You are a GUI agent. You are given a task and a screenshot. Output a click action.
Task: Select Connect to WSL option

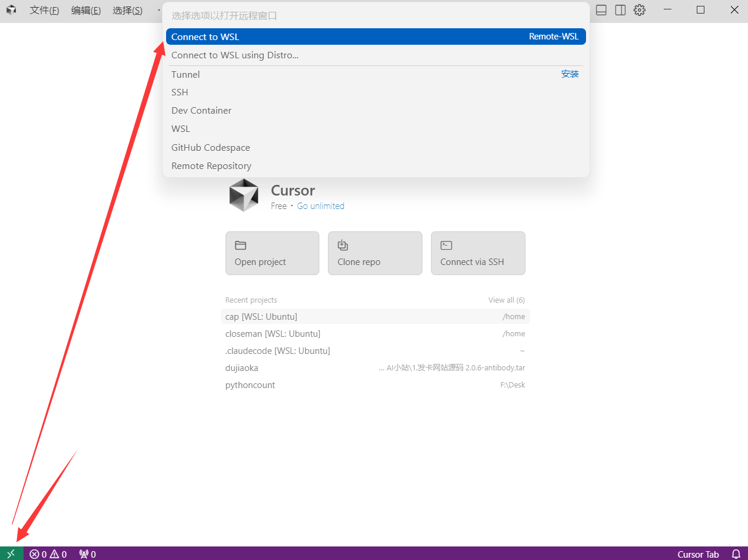376,37
